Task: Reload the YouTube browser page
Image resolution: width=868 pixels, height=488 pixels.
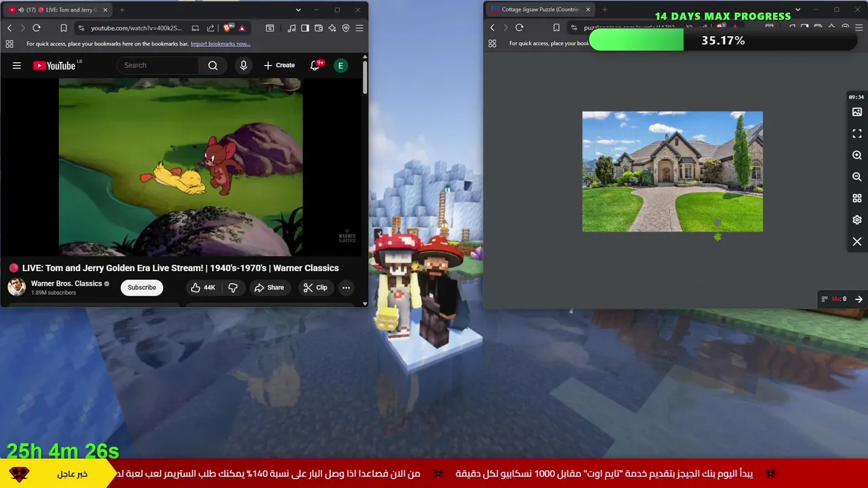Action: click(37, 28)
